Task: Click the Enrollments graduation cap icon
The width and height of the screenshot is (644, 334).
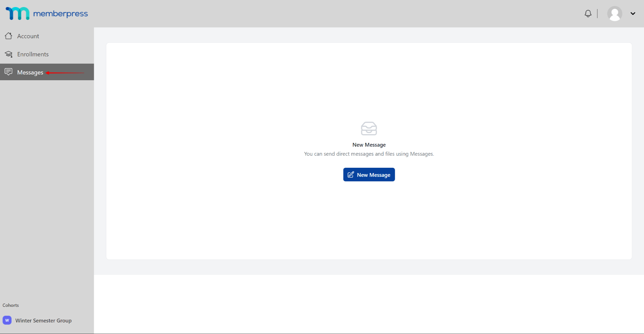Action: pos(9,54)
